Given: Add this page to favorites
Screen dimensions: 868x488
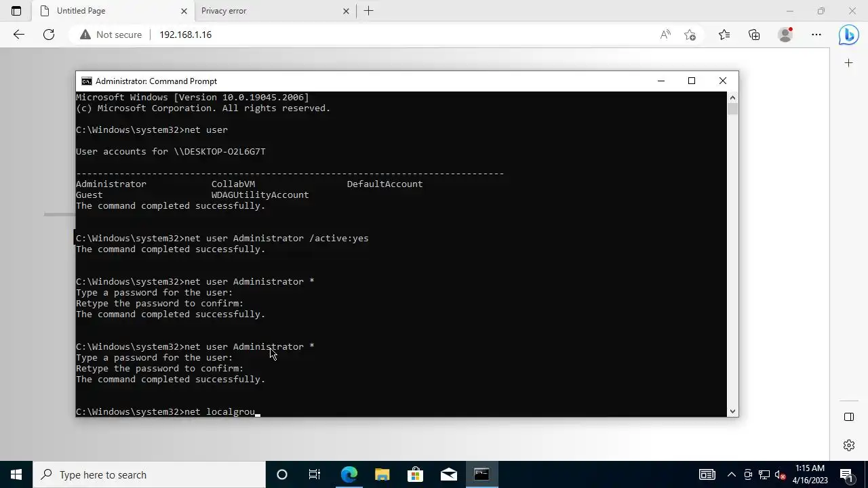Looking at the screenshot, I should 690,35.
